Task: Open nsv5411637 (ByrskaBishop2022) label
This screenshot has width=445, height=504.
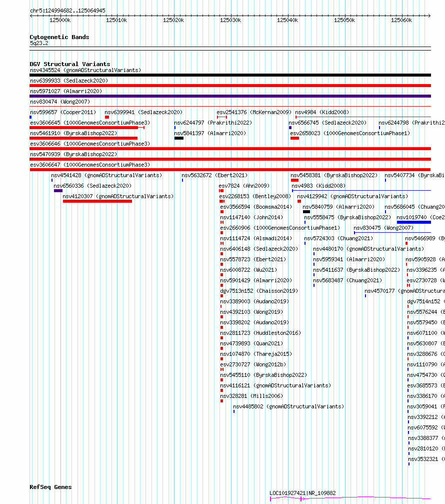Action: tap(356, 270)
